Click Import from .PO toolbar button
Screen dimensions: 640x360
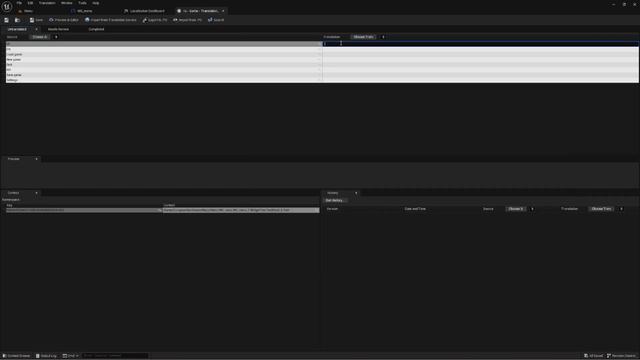(x=187, y=20)
